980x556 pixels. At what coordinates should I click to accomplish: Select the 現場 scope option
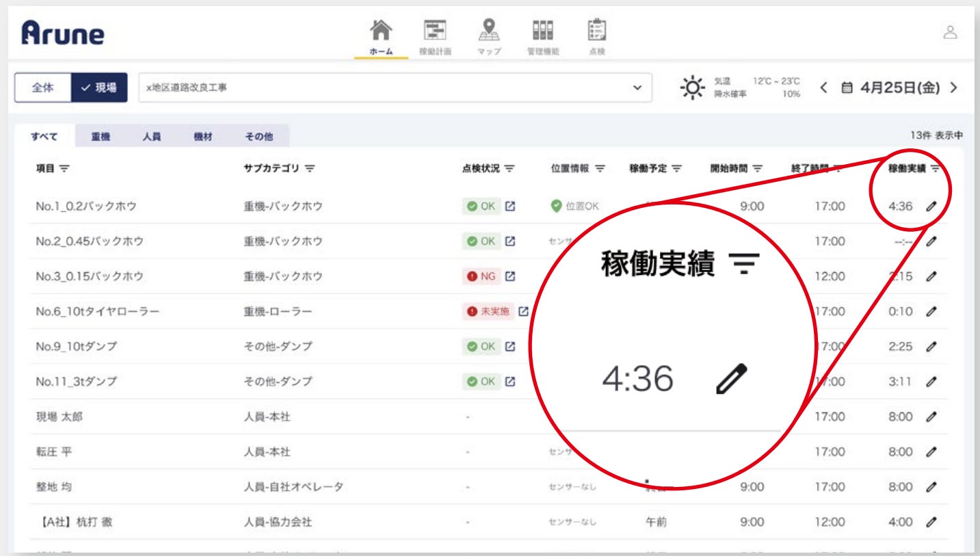point(99,88)
